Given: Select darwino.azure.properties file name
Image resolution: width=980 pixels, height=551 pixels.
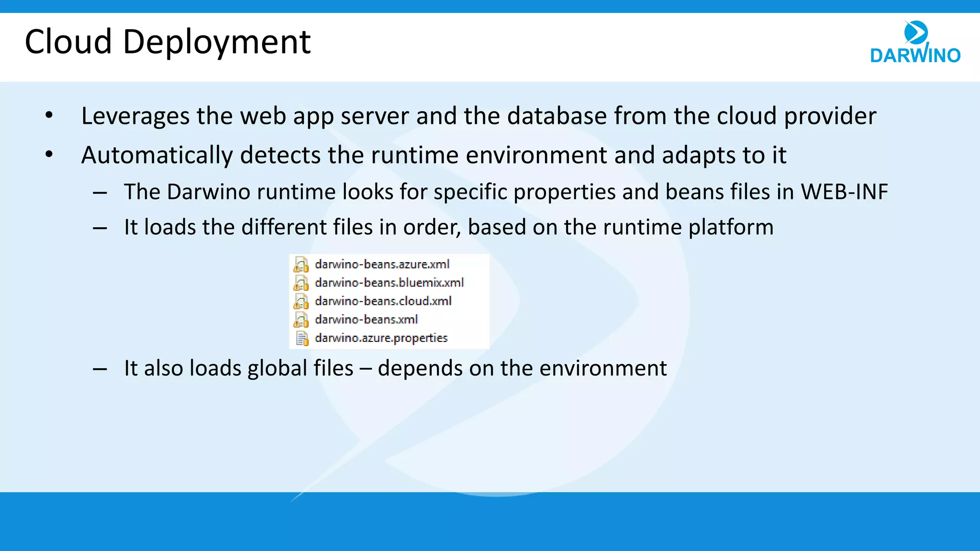Looking at the screenshot, I should tap(381, 338).
